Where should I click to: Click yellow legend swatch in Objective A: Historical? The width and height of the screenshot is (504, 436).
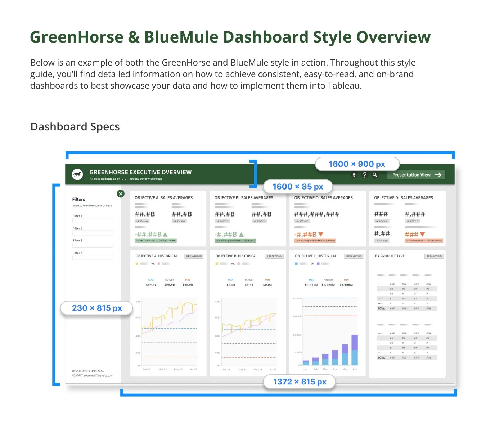(x=137, y=264)
